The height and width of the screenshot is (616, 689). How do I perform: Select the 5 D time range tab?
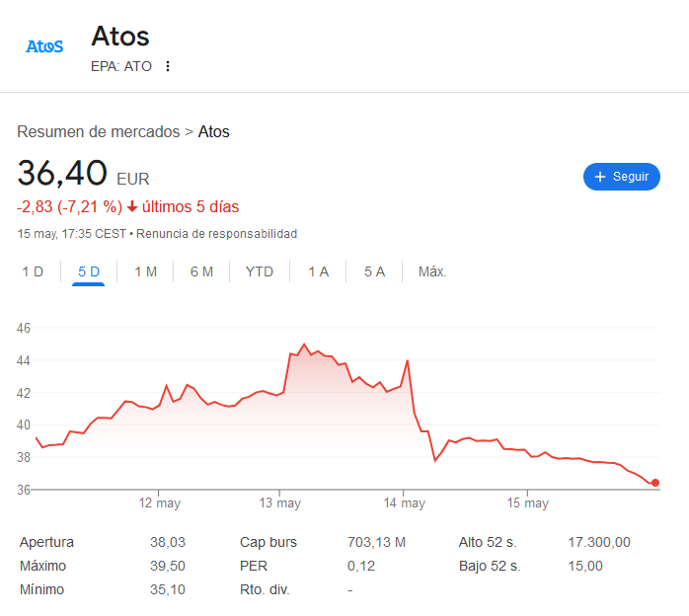coord(89,271)
